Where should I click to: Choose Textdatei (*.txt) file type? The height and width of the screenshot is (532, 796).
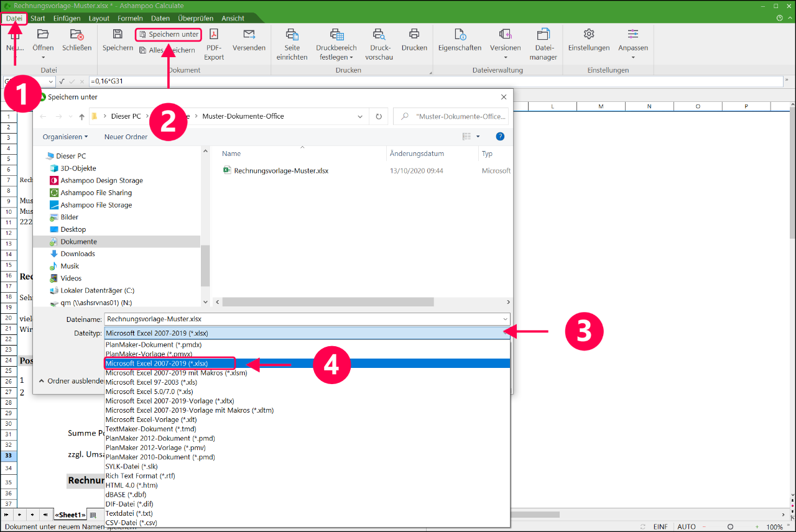coord(307,513)
